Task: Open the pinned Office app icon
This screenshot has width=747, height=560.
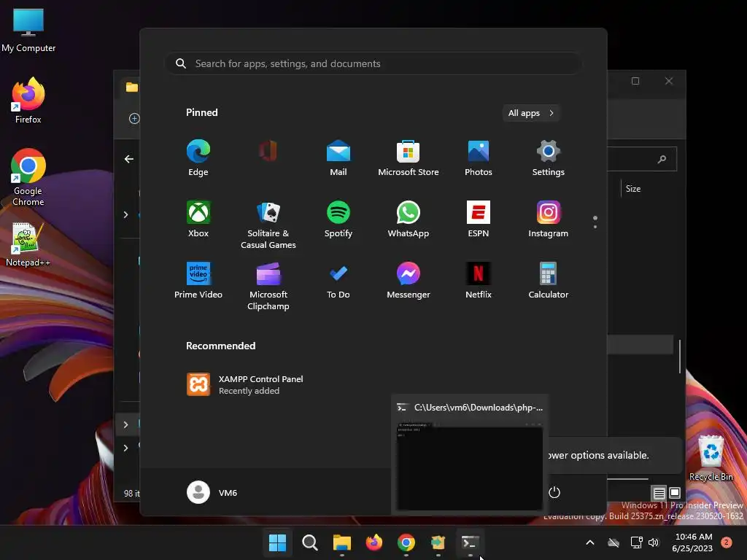Action: [268, 152]
